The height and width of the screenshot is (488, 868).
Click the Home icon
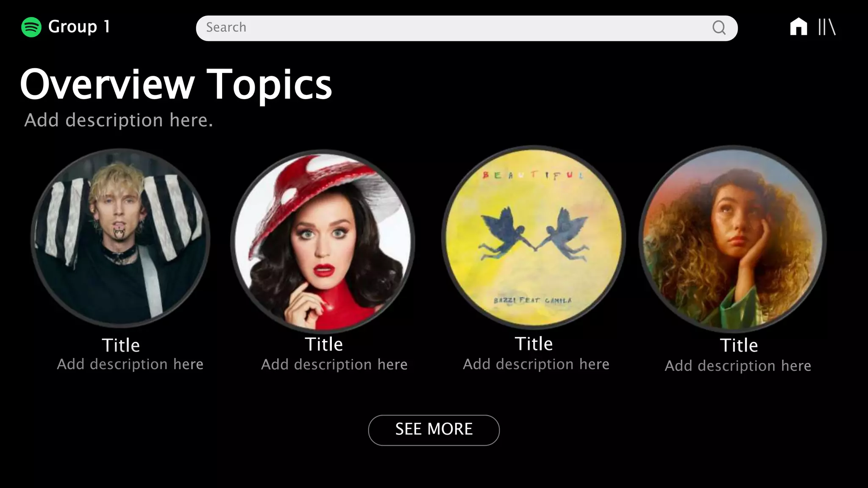click(x=798, y=27)
